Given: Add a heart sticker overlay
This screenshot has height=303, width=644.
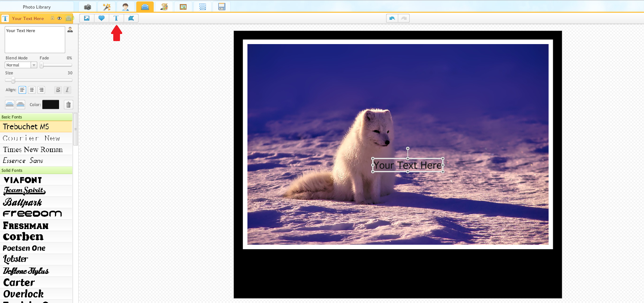Looking at the screenshot, I should pos(101,18).
